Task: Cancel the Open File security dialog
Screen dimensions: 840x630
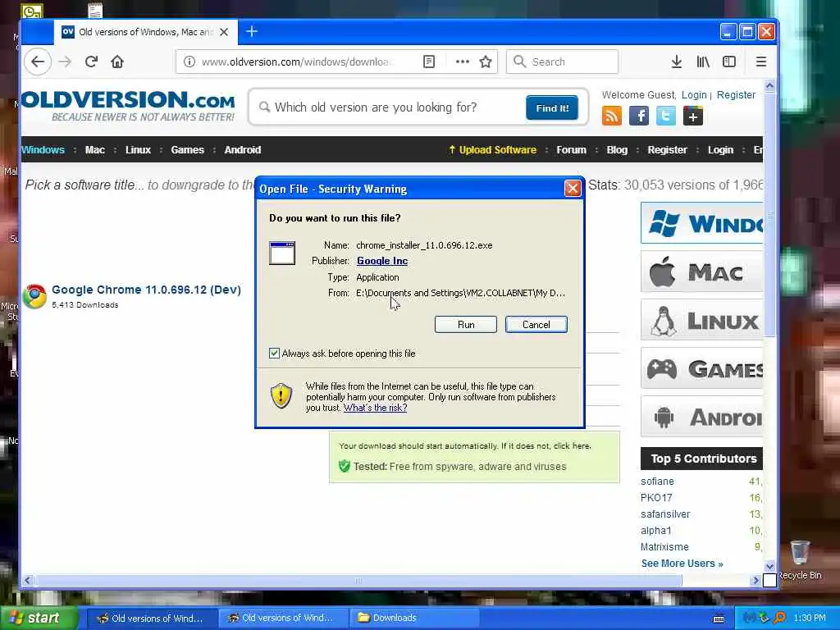Action: pyautogui.click(x=536, y=325)
